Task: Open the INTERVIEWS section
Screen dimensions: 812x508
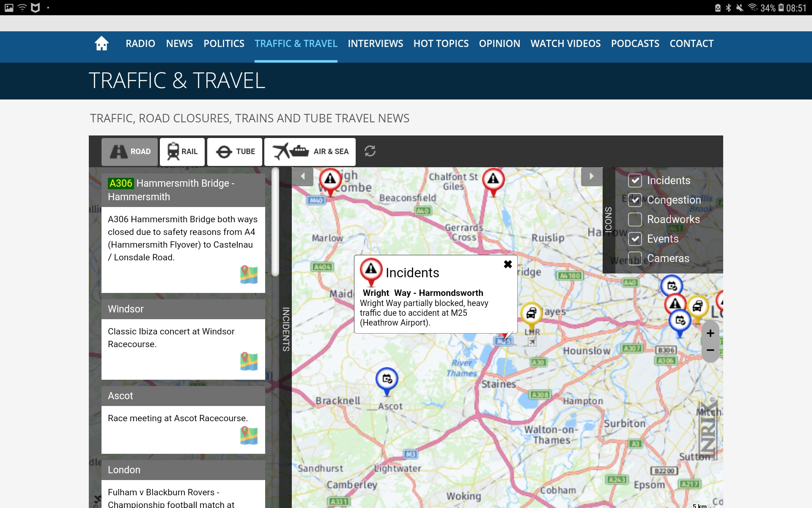Action: pyautogui.click(x=376, y=44)
